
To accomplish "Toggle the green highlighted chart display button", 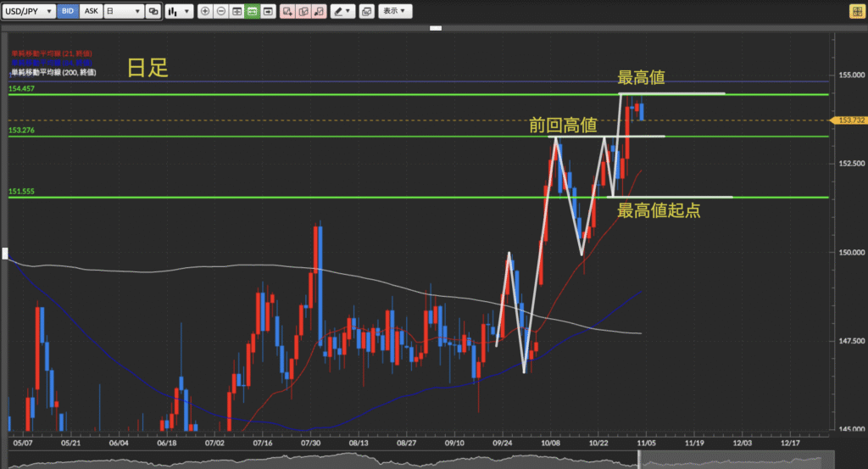I will pos(252,12).
